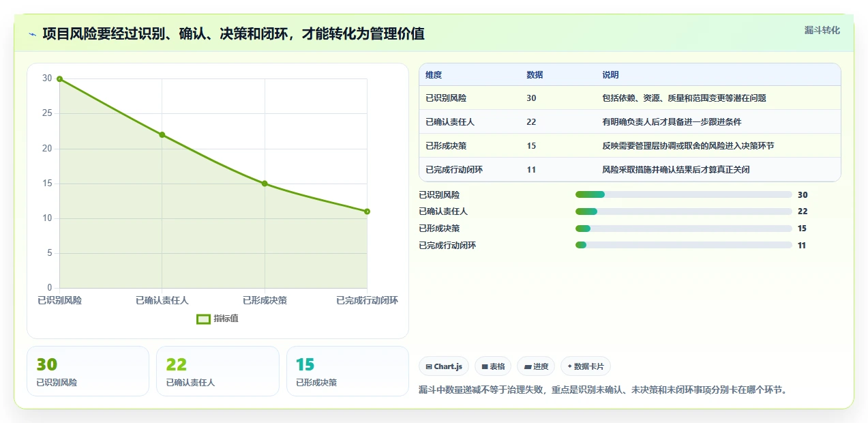Click the 数据 column header
868x423 pixels.
click(x=535, y=75)
